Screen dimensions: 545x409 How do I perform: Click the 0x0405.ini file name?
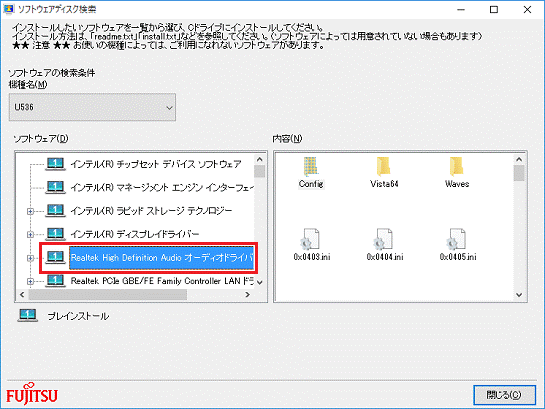(x=458, y=257)
